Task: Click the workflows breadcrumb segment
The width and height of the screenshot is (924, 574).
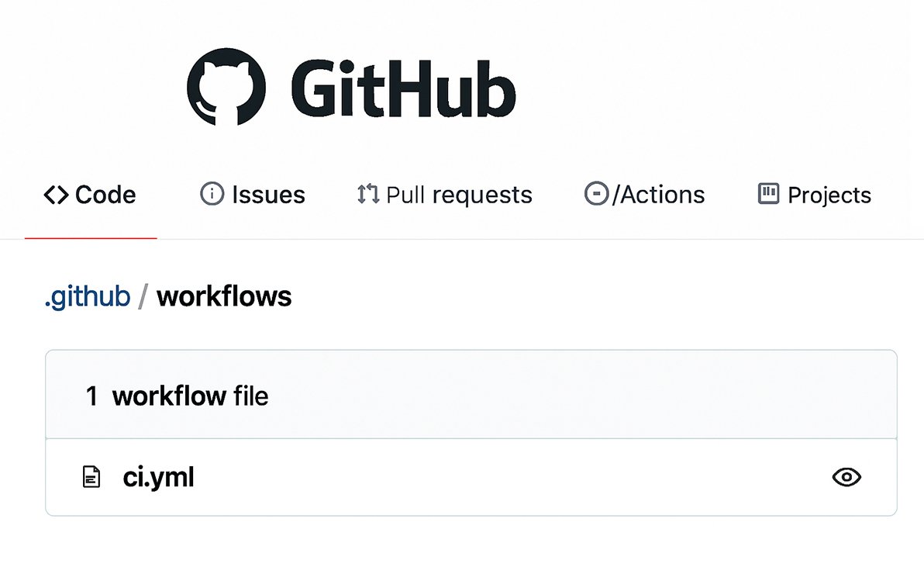Action: (x=223, y=296)
